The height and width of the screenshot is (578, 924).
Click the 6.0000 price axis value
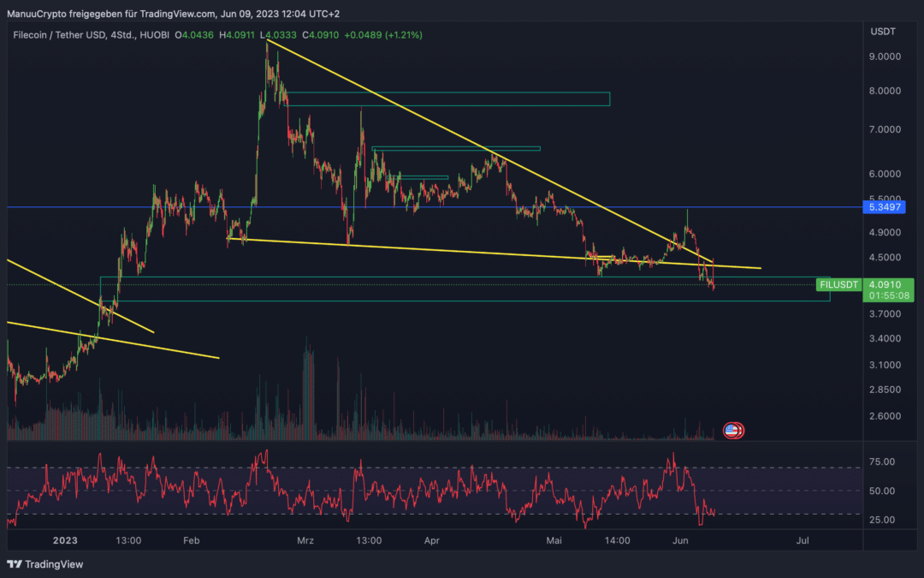[x=885, y=174]
